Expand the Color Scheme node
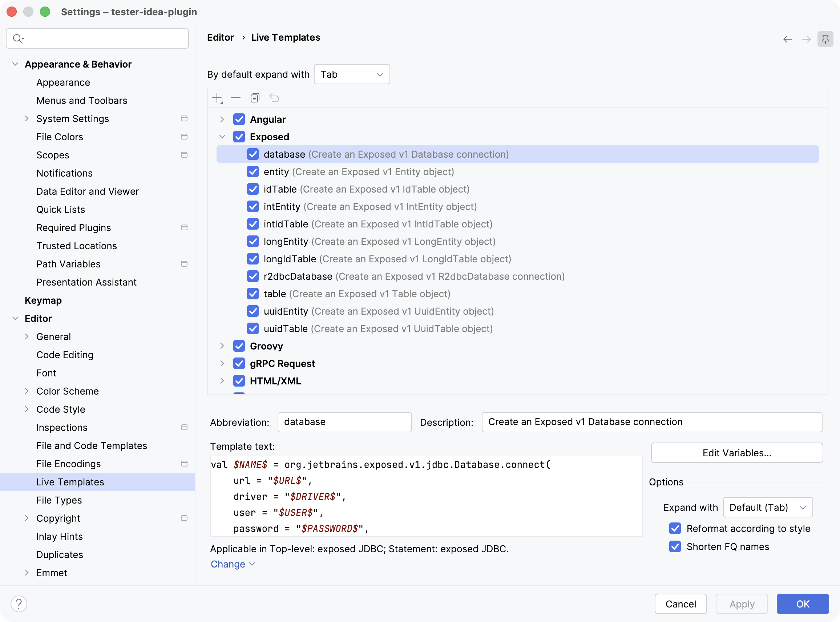This screenshot has height=622, width=840. click(27, 391)
